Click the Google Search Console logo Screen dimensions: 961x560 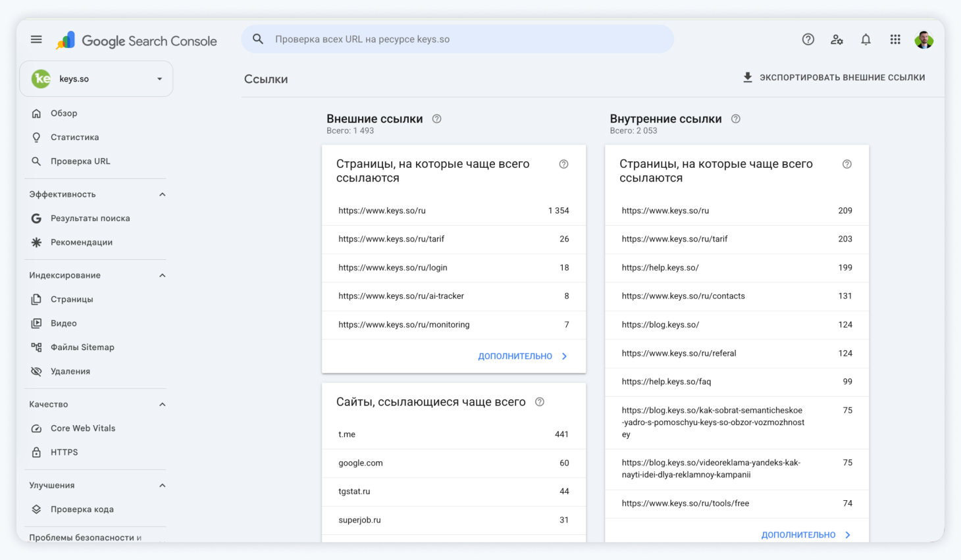137,41
